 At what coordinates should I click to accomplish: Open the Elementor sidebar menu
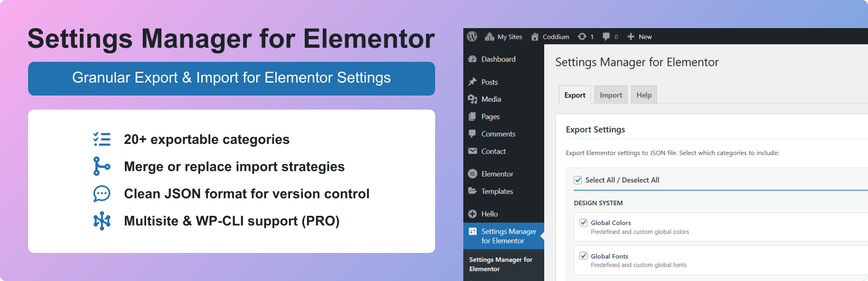[497, 174]
